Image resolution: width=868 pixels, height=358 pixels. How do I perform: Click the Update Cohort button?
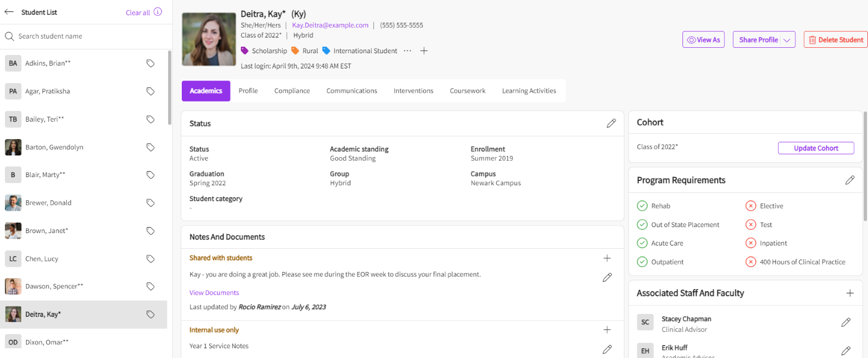coord(815,148)
